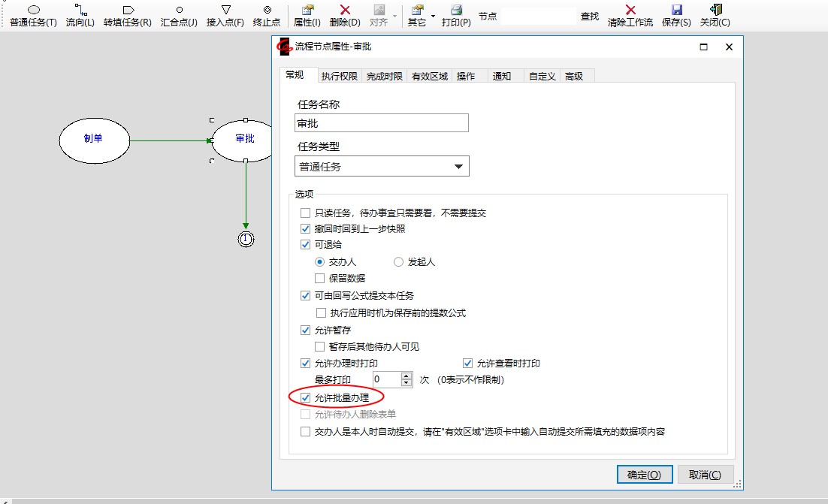
Task: Toggle 允许暂存 checkbox off
Action: coord(306,330)
